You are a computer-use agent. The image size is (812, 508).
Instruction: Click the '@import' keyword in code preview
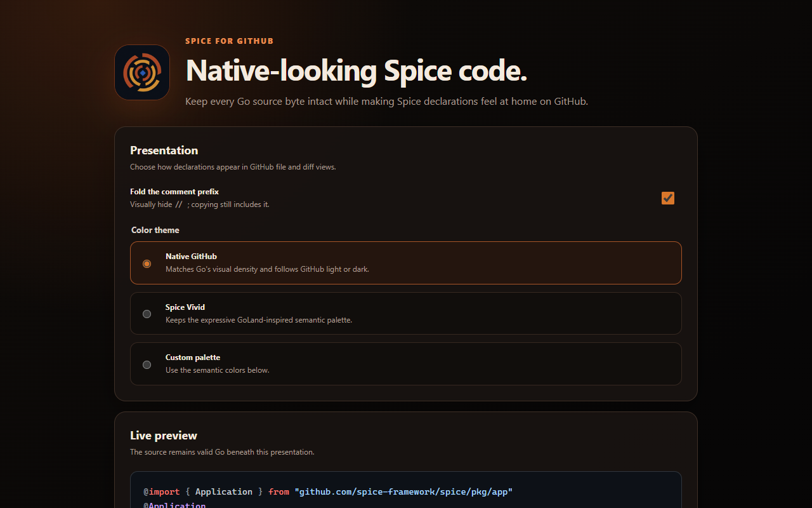(162, 492)
